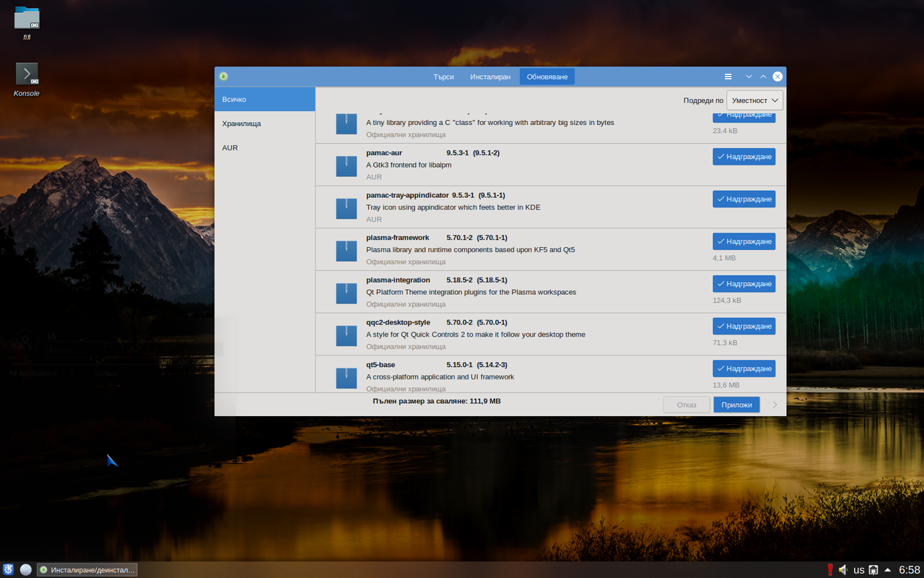Click 'Пълен размер за сваляне: 111,9 MB' text
The image size is (924, 578).
click(437, 400)
